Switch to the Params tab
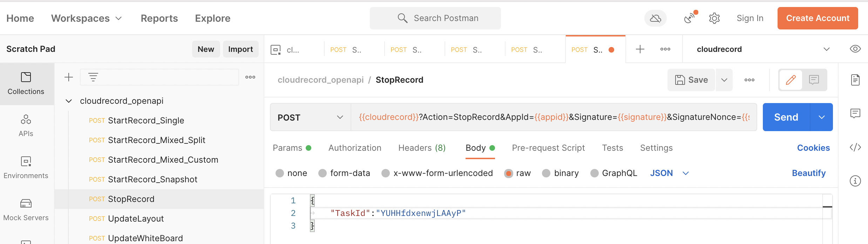The image size is (868, 244). [292, 148]
